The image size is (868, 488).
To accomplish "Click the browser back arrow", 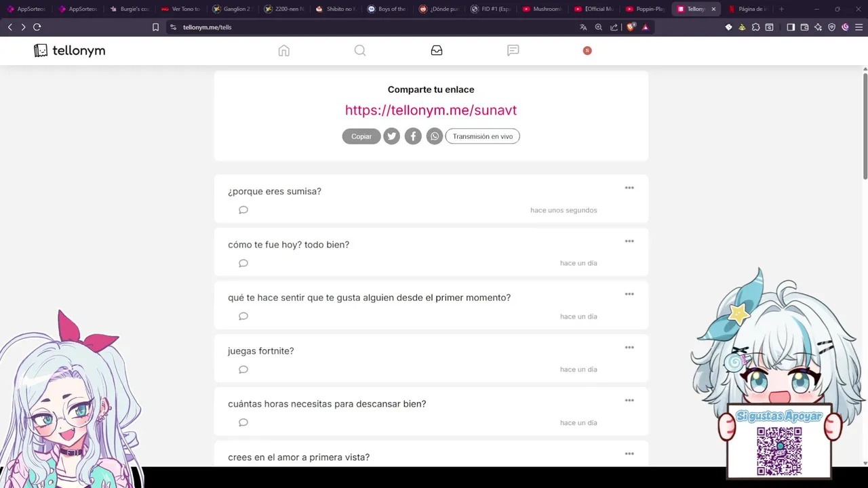I will coord(9,27).
